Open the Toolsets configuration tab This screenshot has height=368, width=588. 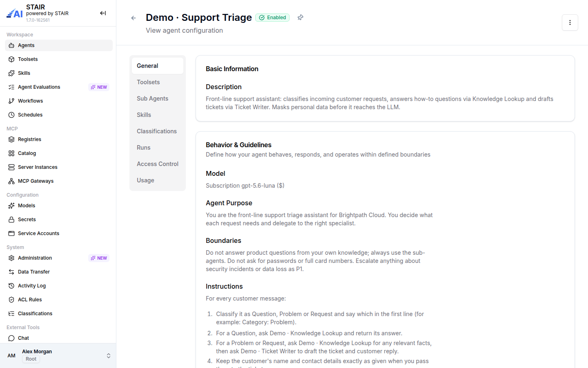click(x=158, y=82)
